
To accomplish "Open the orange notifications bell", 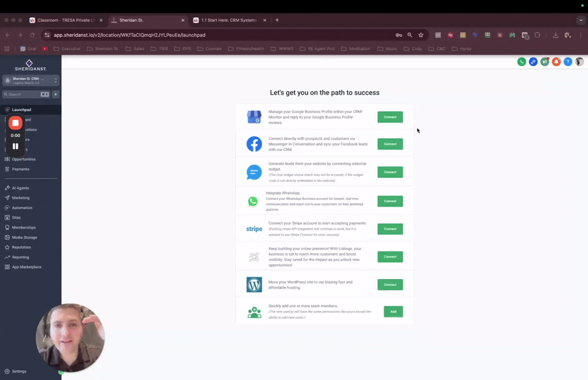I will 556,62.
